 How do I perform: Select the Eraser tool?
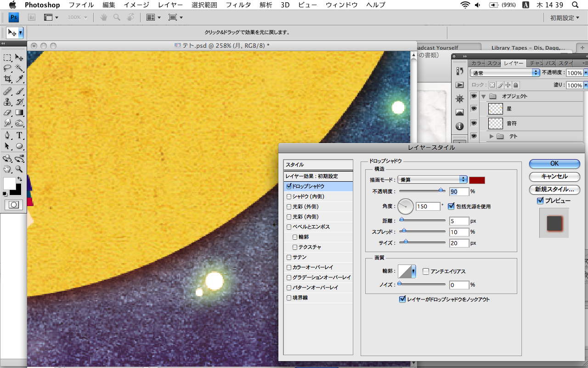tap(7, 112)
